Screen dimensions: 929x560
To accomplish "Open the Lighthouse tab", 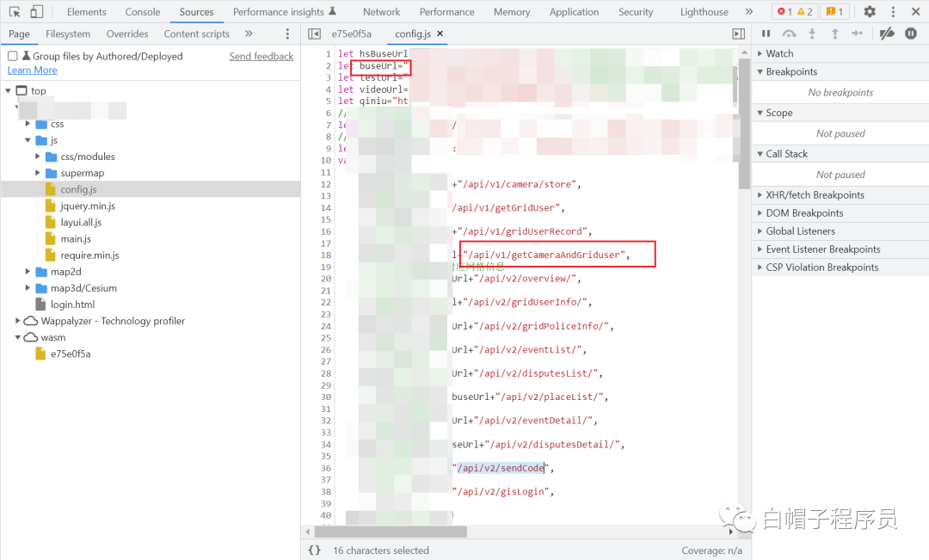I will (704, 11).
